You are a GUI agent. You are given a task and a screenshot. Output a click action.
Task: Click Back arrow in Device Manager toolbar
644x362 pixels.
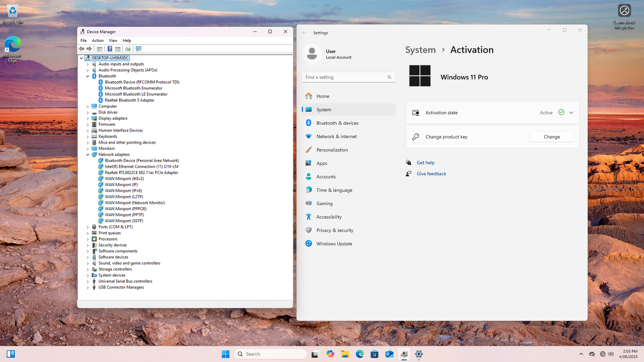[82, 49]
